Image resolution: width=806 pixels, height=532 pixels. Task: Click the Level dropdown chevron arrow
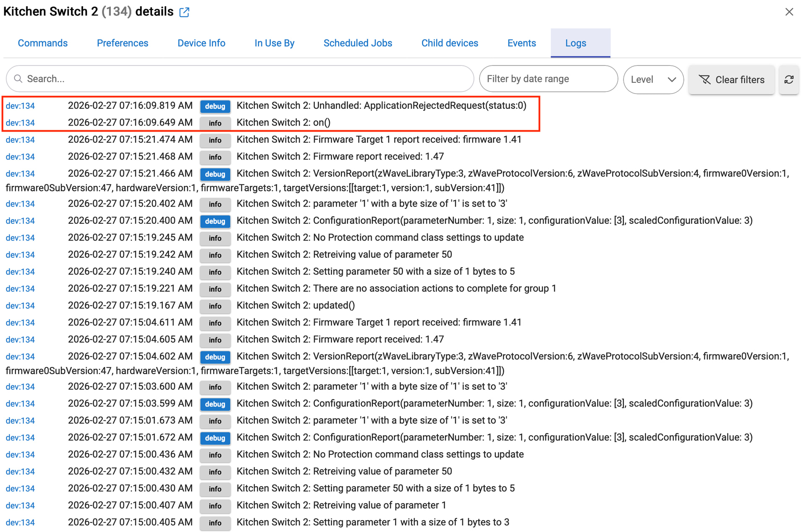672,80
